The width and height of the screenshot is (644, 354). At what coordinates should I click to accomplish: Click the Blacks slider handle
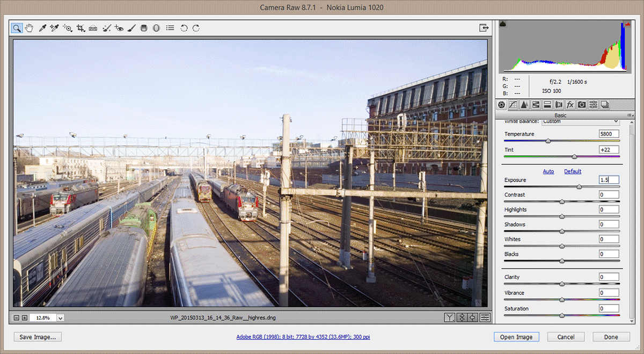click(x=562, y=261)
